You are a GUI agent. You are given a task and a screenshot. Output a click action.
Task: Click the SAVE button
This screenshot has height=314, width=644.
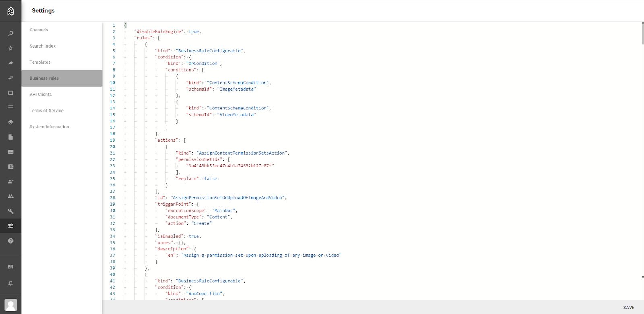point(629,307)
